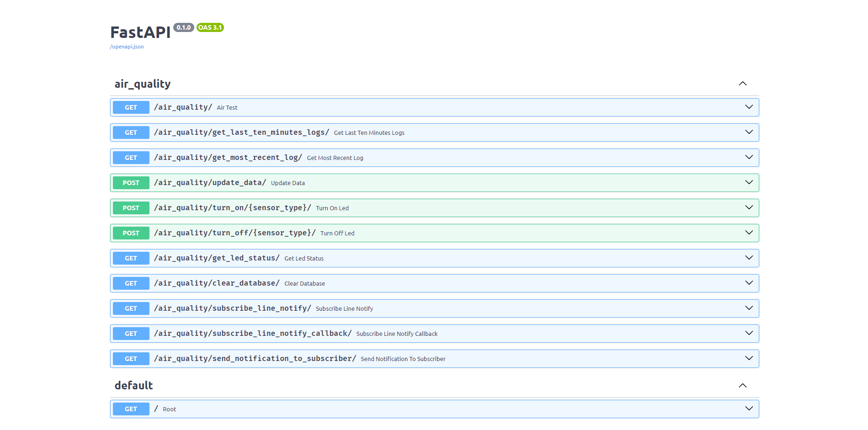This screenshot has width=868, height=430.
Task: Click the 'Turn Off Led' summary text
Action: point(337,234)
